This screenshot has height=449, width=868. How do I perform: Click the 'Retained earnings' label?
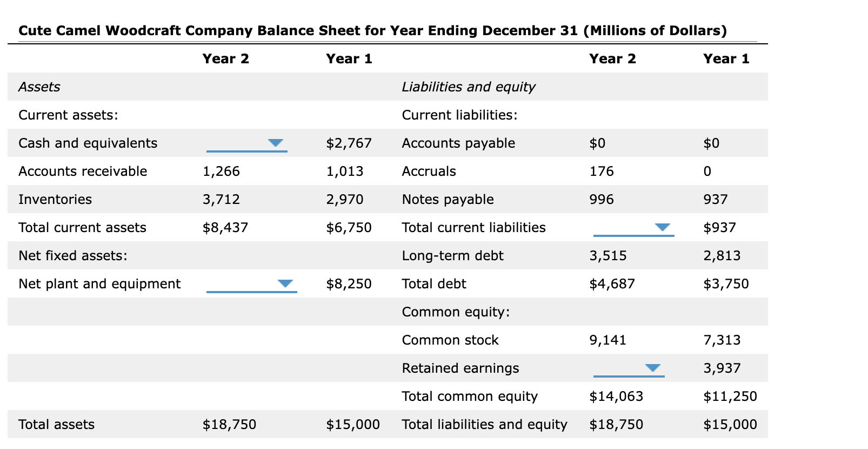(x=460, y=368)
